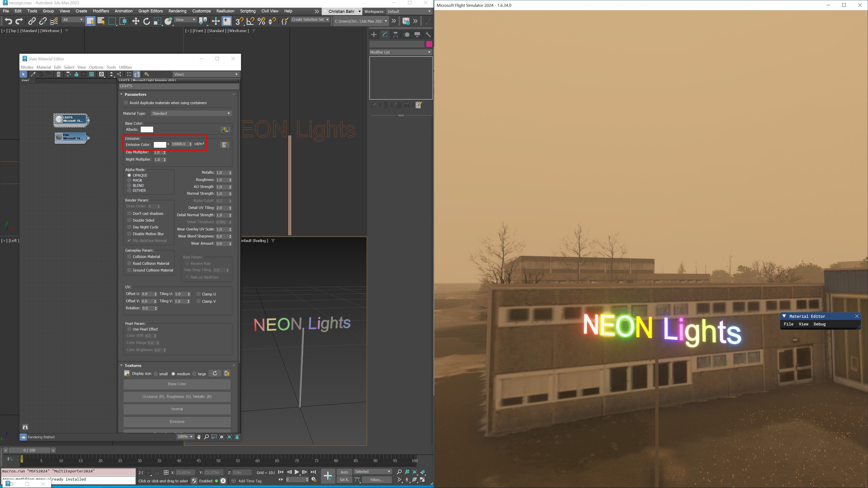This screenshot has width=868, height=488.
Task: Select the small texture display size
Action: [x=156, y=374]
